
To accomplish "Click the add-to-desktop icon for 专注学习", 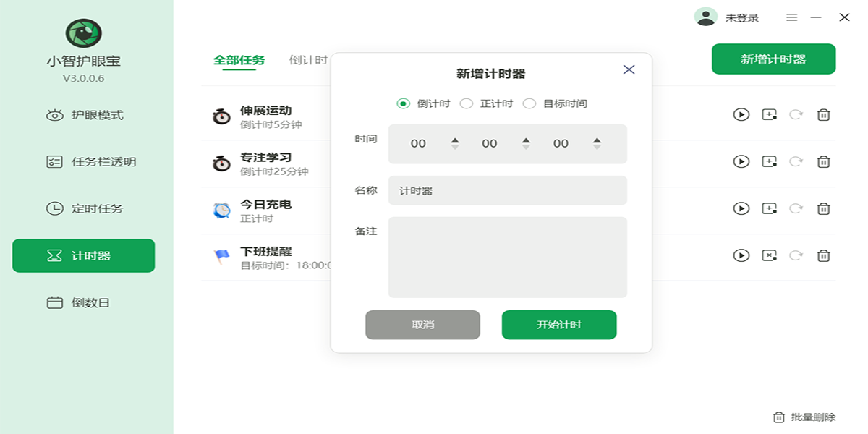I will (x=770, y=161).
